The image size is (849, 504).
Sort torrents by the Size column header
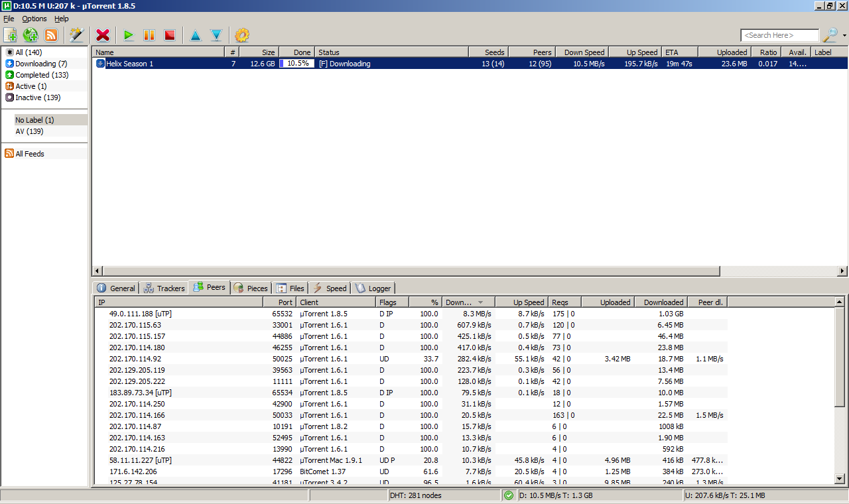259,52
